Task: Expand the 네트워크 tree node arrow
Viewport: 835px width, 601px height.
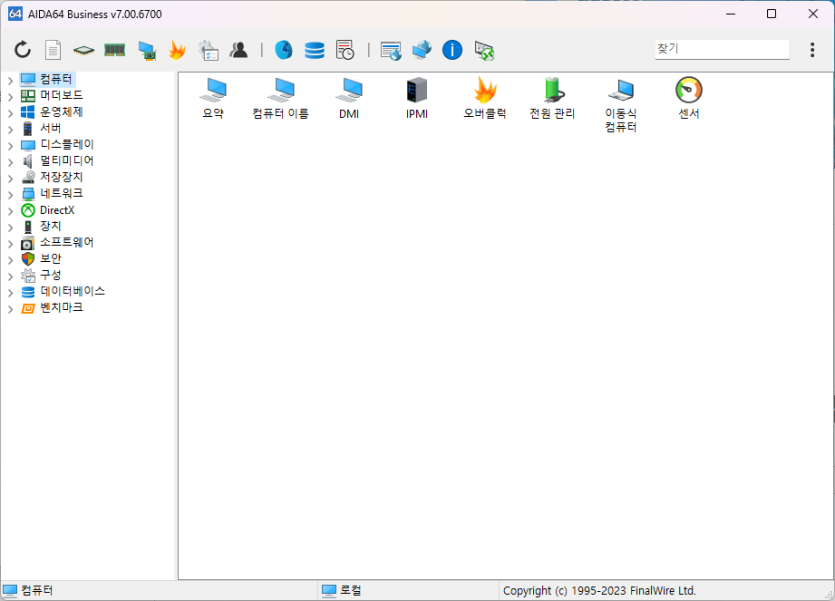Action: [10, 194]
